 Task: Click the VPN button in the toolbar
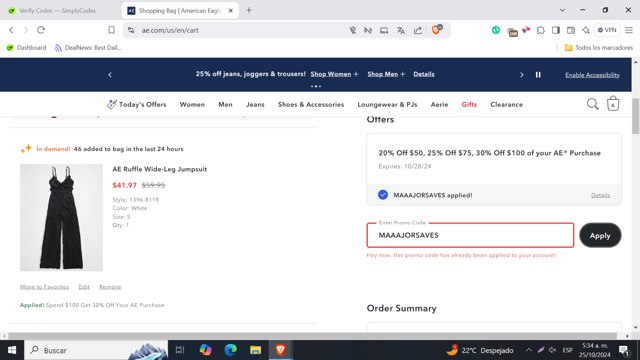[607, 30]
